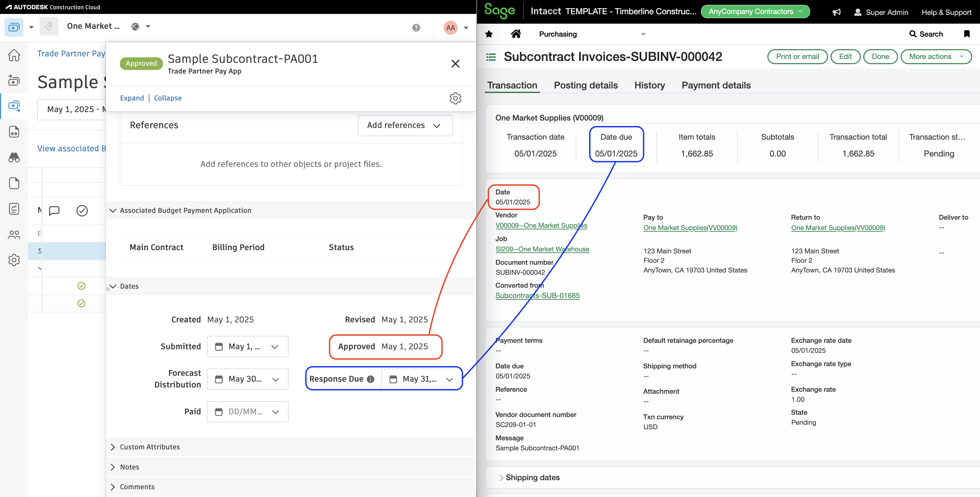Click the Collapse link in pay app panel
This screenshot has width=980, height=497.
pos(168,98)
